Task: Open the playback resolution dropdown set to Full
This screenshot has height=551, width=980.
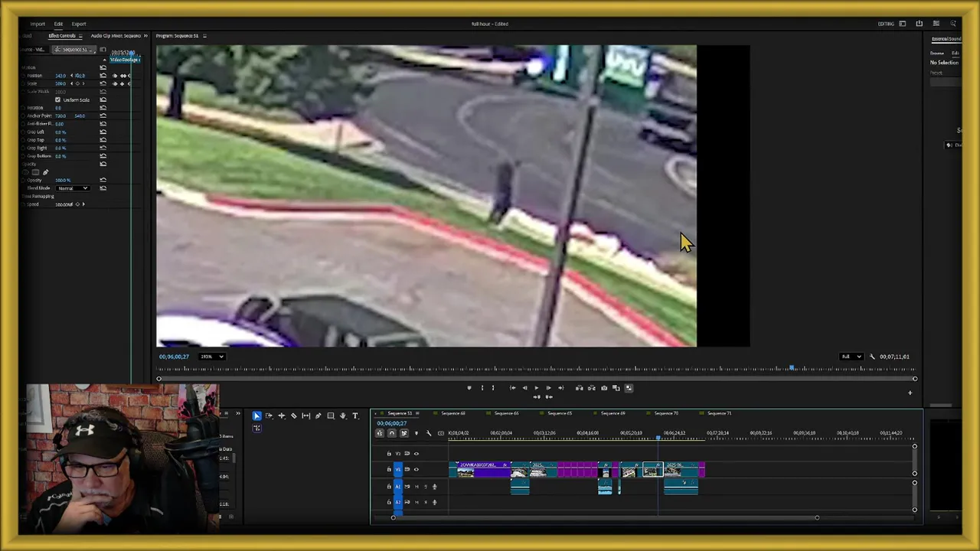Action: click(851, 357)
